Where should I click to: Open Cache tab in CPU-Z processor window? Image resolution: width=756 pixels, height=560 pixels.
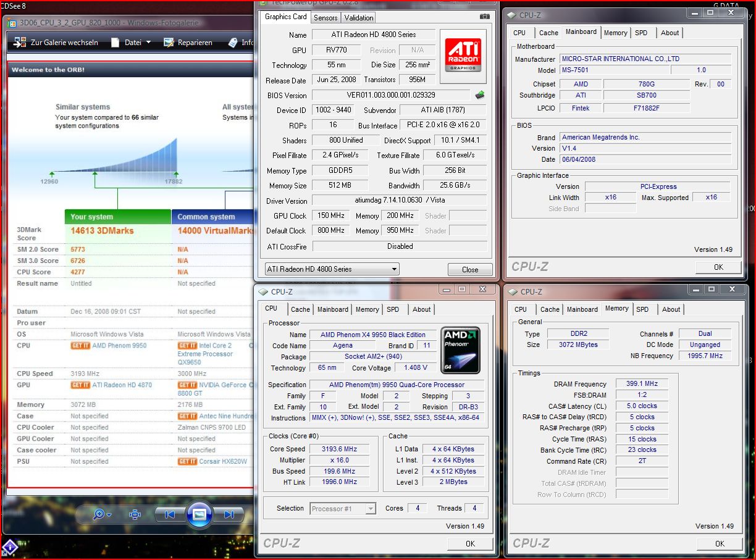click(x=300, y=309)
